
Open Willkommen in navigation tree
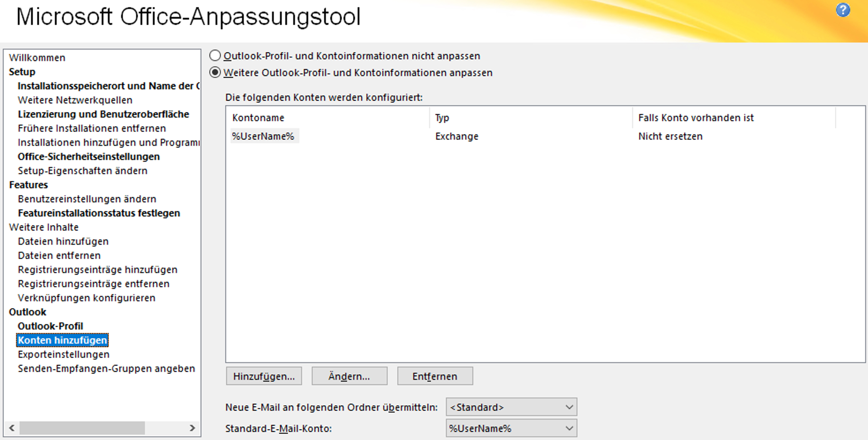click(x=37, y=57)
